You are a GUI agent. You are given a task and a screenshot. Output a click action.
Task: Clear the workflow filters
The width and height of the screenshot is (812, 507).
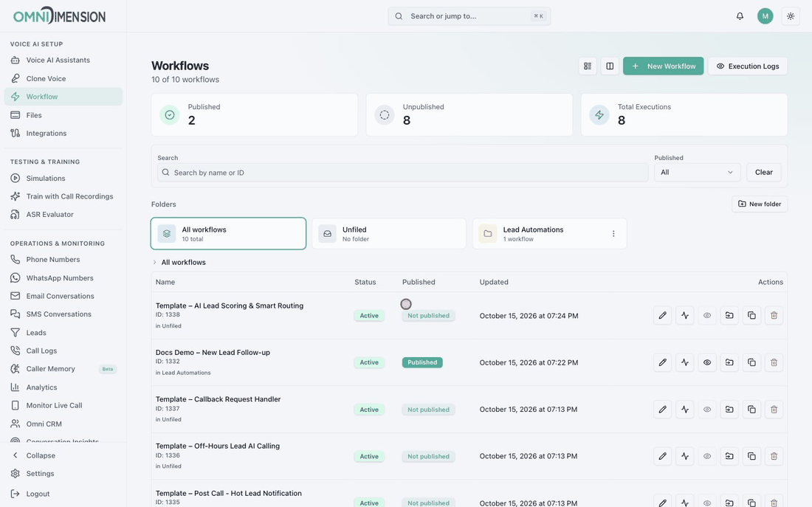click(x=763, y=173)
